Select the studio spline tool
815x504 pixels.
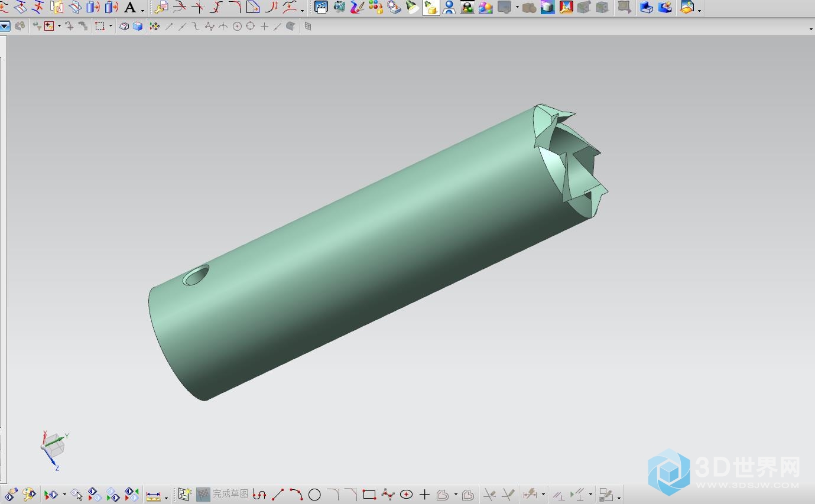(x=388, y=495)
